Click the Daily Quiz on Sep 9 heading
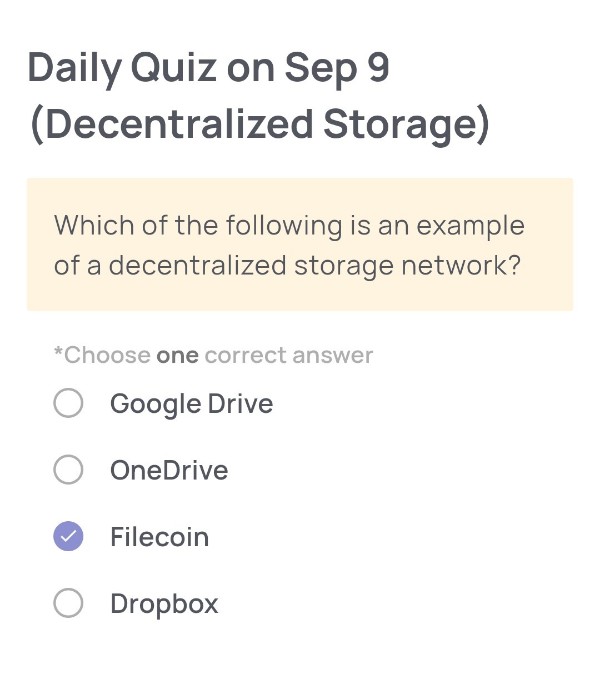This screenshot has height=674, width=600. click(x=208, y=68)
